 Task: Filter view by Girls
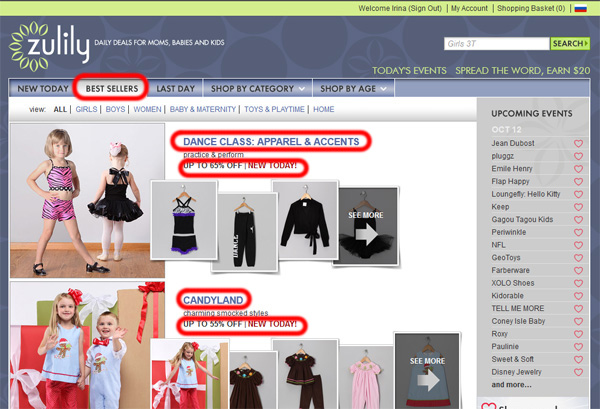pyautogui.click(x=86, y=109)
